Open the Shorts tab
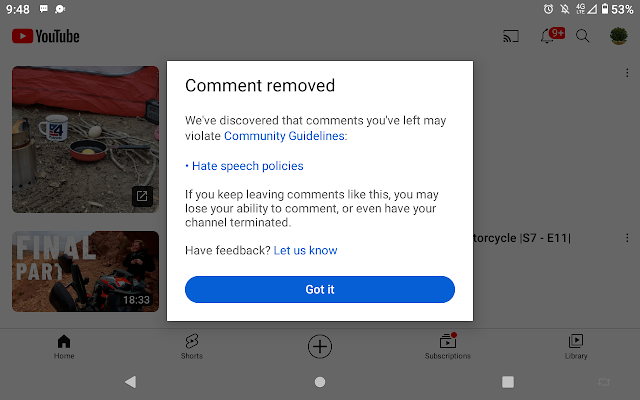Viewport: 640px width, 400px height. 192,347
